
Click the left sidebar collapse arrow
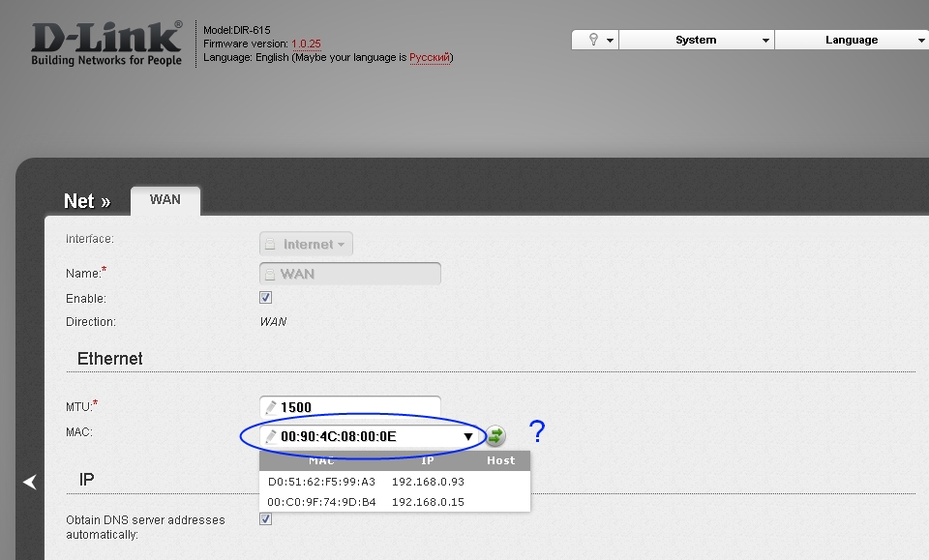[30, 482]
